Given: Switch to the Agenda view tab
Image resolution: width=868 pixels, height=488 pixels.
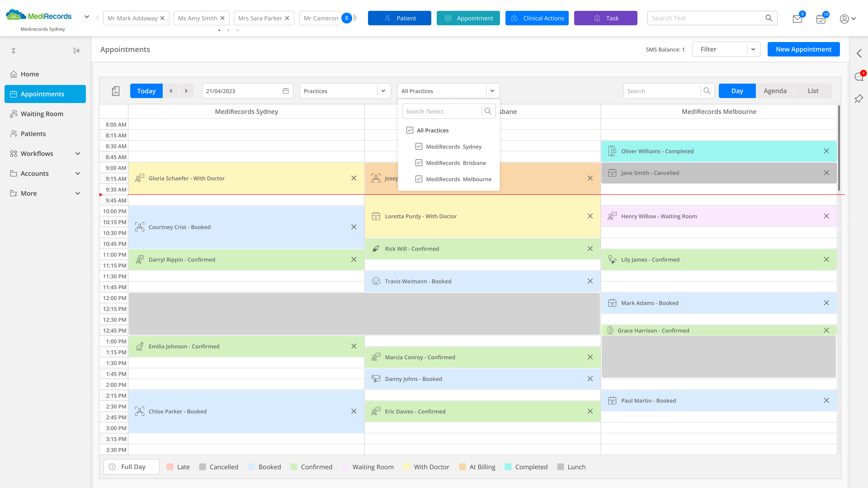Looking at the screenshot, I should pyautogui.click(x=775, y=91).
